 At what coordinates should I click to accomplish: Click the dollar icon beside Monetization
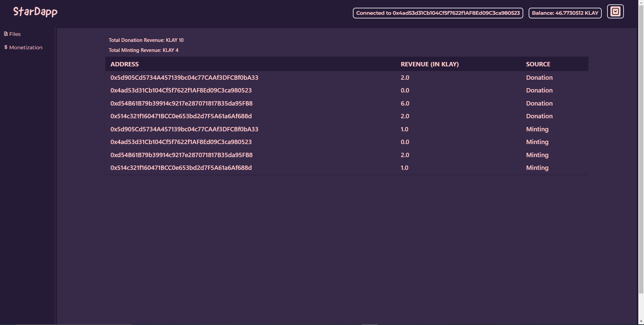click(x=6, y=47)
